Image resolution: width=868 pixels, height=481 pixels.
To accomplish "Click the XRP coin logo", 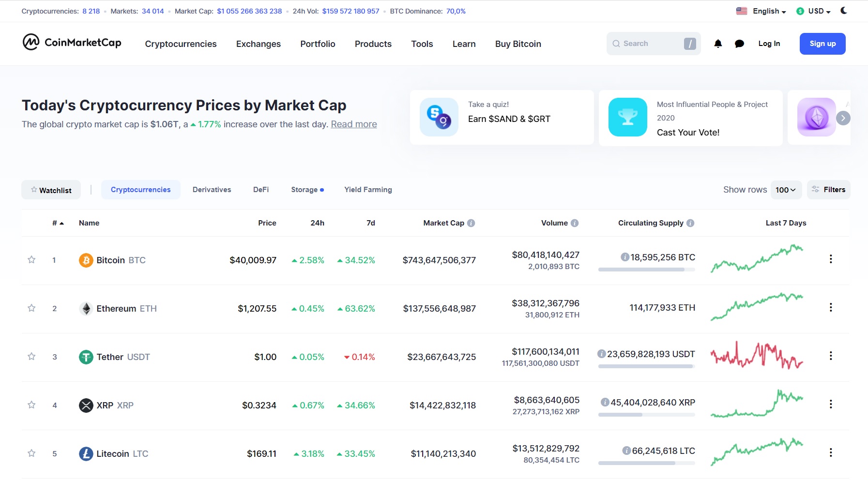I will point(86,406).
